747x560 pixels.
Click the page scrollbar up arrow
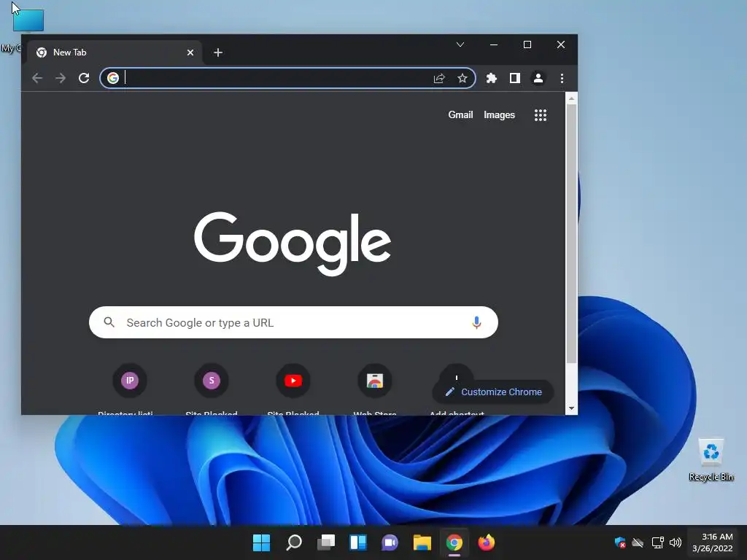[571, 98]
